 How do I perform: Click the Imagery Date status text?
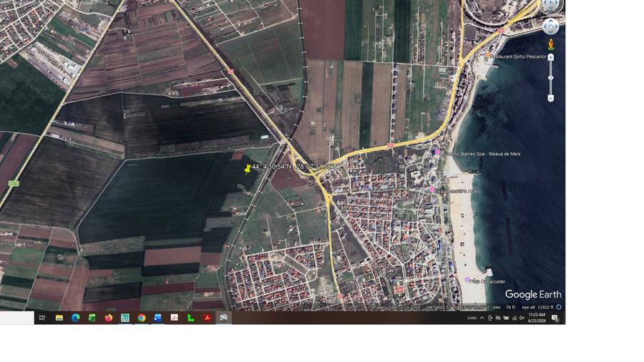click(x=395, y=307)
